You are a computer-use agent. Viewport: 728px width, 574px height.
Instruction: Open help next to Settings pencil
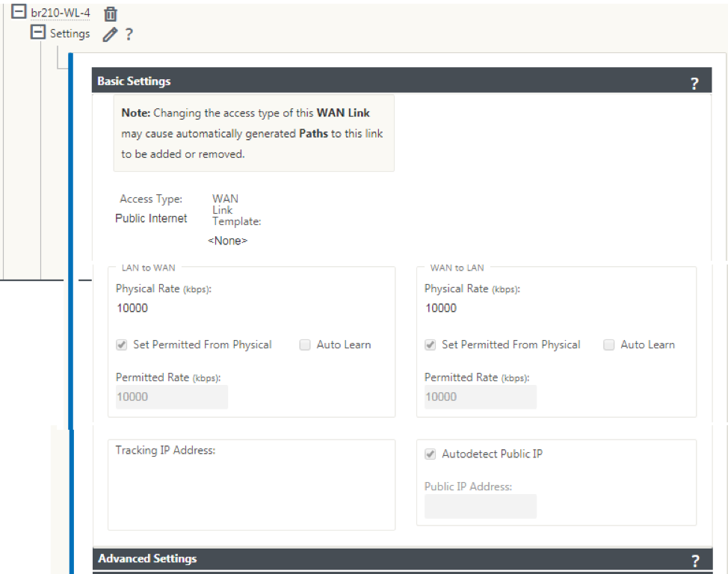[x=129, y=34]
